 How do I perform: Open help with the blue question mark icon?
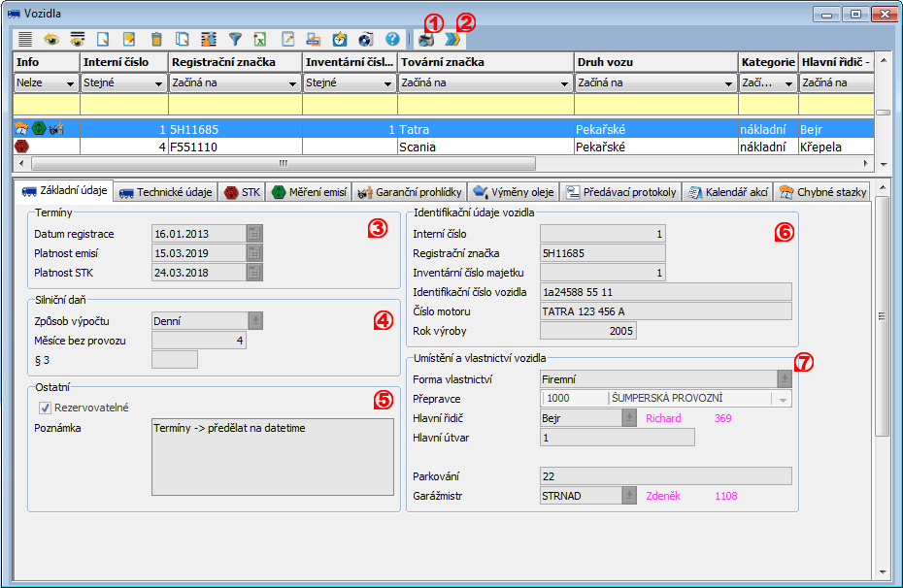click(392, 40)
